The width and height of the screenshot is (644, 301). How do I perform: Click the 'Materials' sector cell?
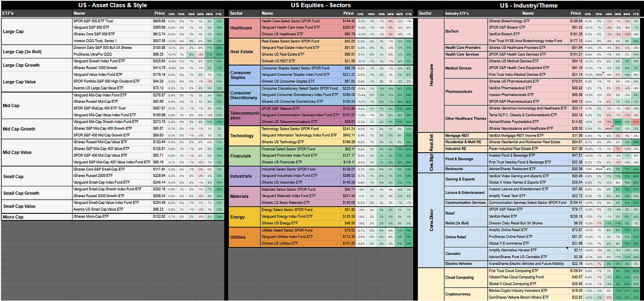(x=245, y=196)
